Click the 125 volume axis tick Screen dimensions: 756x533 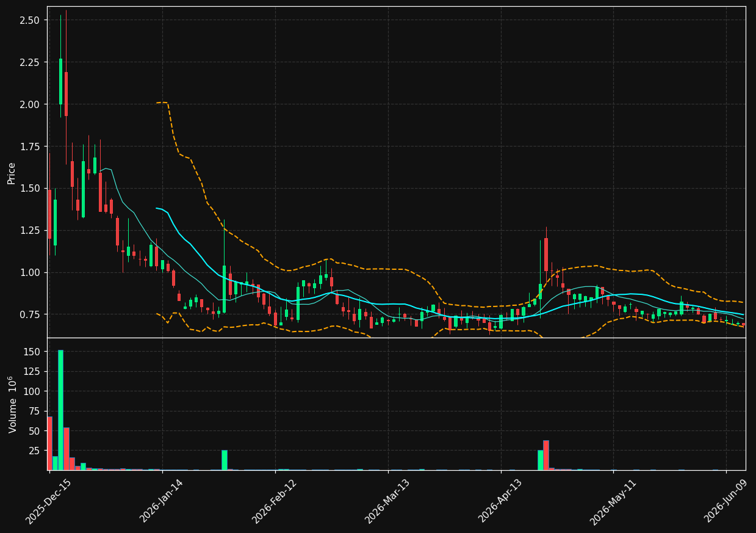click(32, 371)
